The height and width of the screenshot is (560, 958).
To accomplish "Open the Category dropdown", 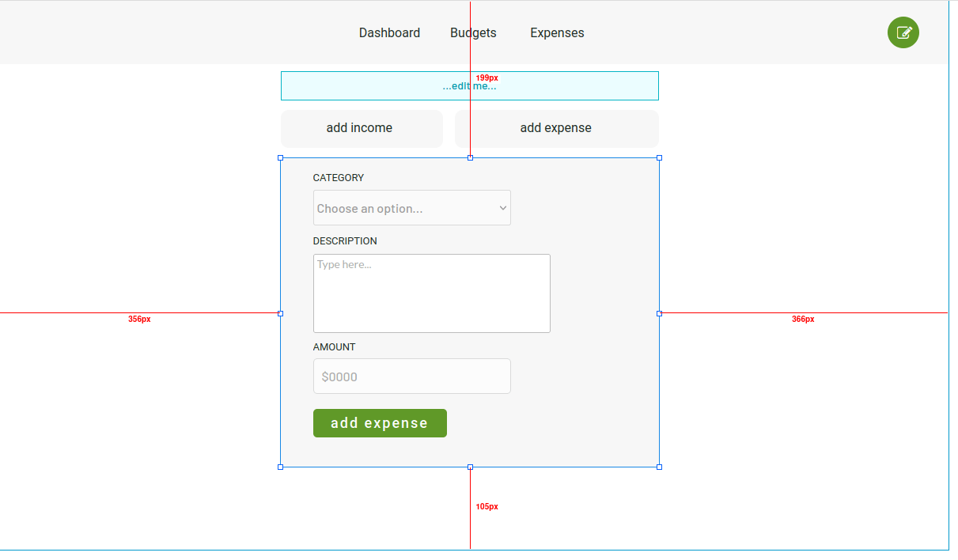I will point(411,207).
